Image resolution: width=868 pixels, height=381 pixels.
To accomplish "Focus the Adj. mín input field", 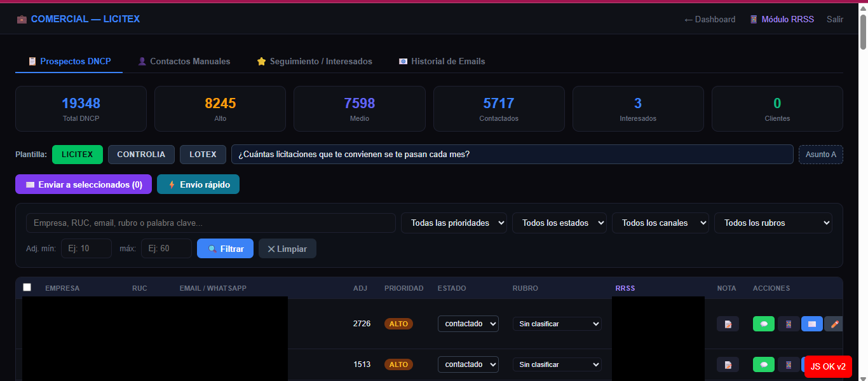I will (86, 249).
